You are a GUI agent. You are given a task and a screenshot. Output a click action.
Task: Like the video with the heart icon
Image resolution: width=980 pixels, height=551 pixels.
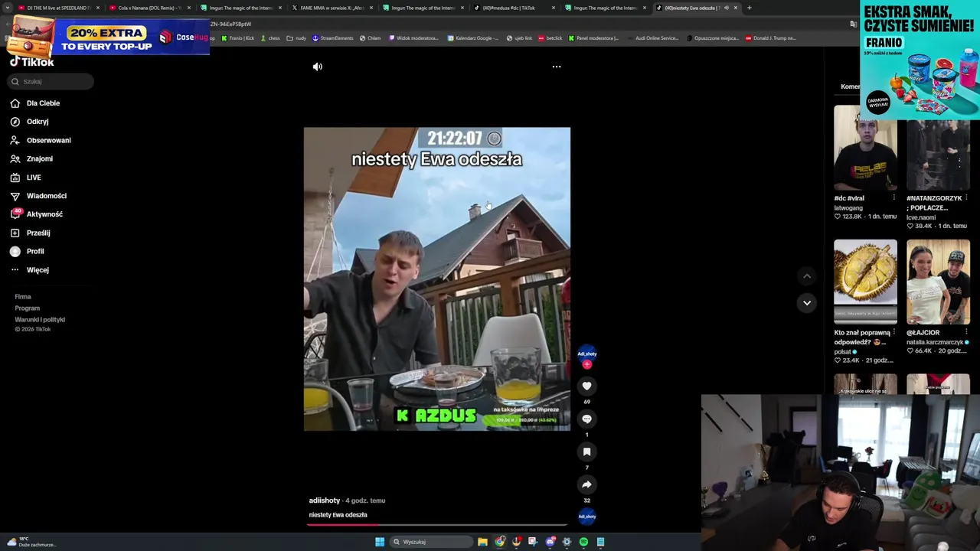point(586,386)
